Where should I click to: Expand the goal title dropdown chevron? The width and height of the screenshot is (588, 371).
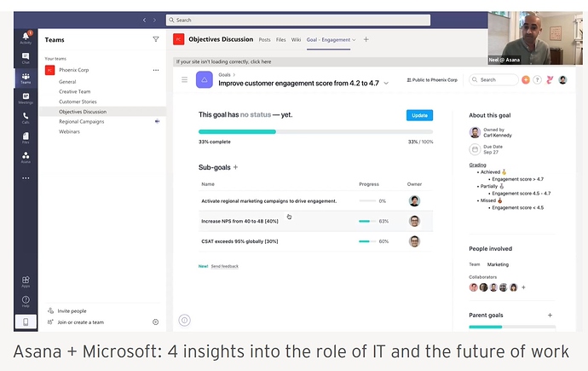(386, 84)
